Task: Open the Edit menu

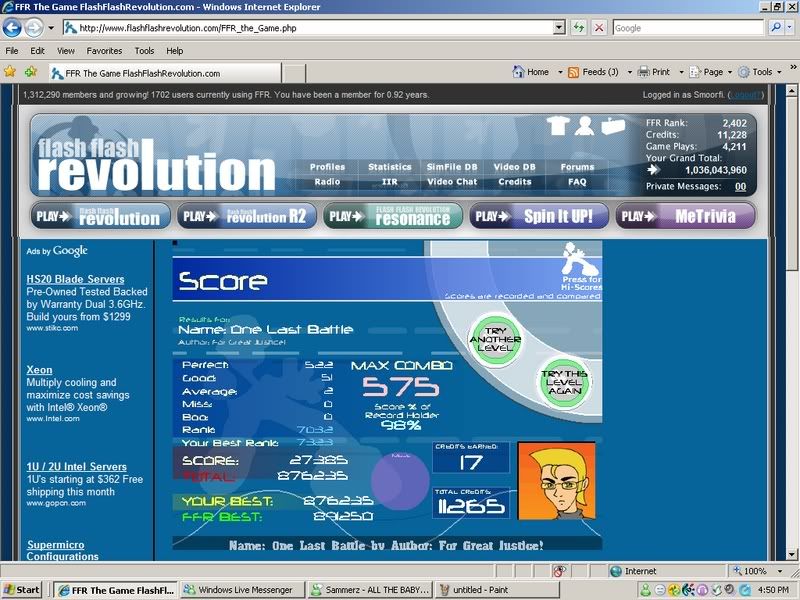Action: pos(37,51)
